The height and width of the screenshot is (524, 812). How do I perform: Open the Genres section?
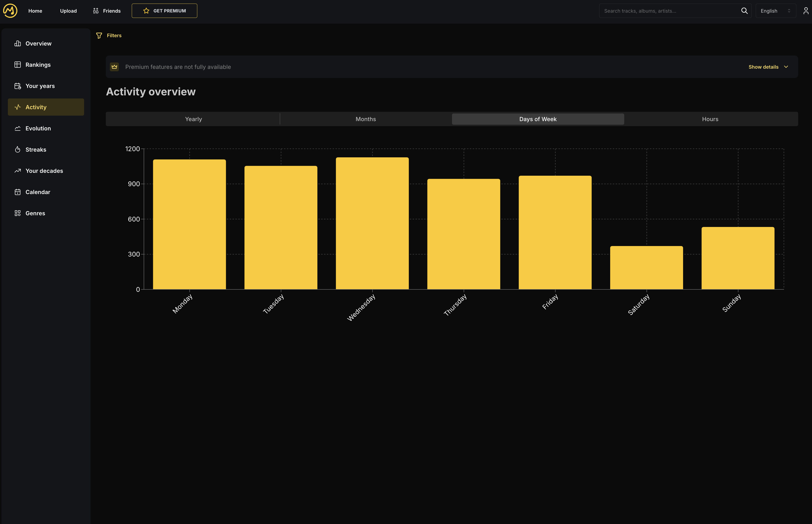click(35, 213)
